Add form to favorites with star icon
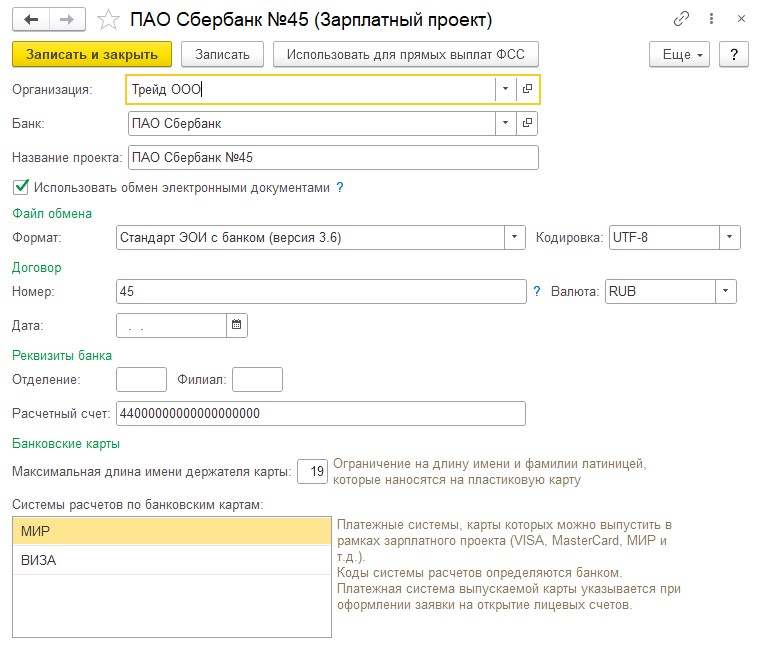 tap(108, 20)
